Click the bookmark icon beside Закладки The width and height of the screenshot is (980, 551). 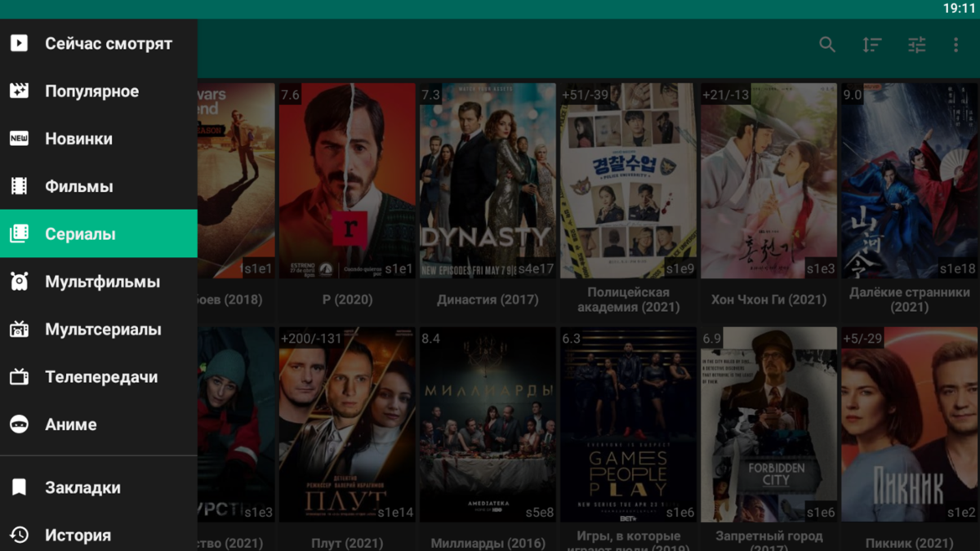(19, 487)
